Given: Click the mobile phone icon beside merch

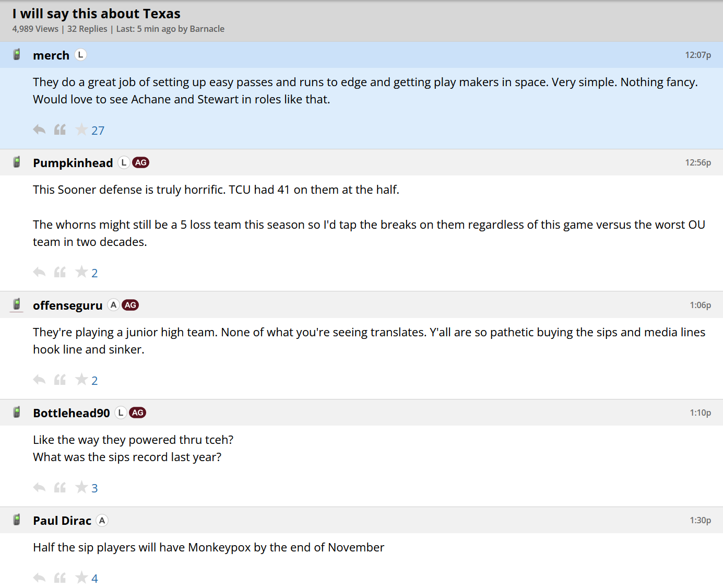Looking at the screenshot, I should pyautogui.click(x=17, y=54).
